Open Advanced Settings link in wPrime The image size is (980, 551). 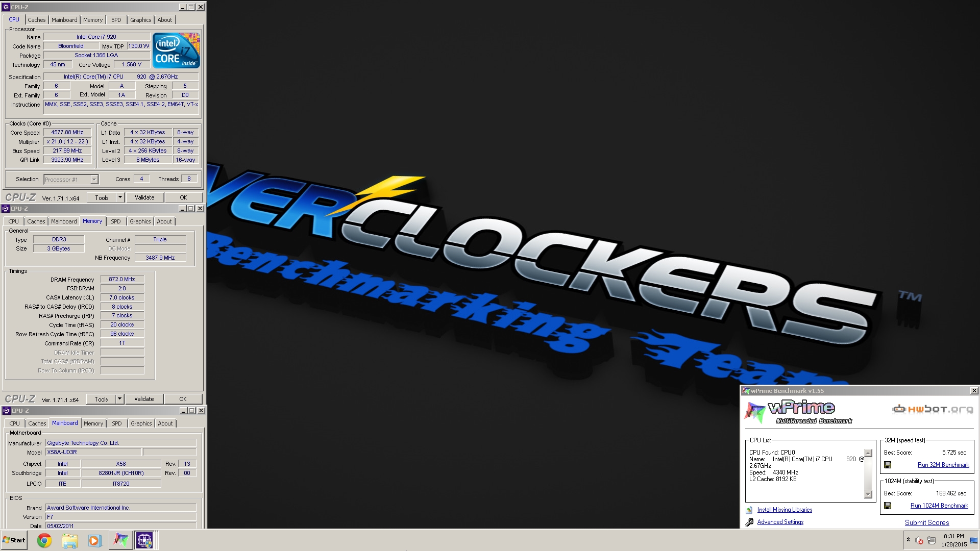click(780, 522)
